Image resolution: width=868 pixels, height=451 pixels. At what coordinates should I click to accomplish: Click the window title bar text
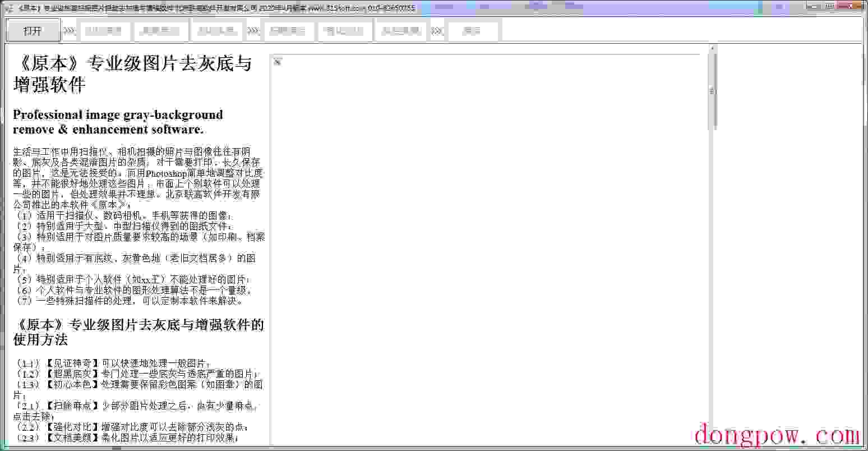coord(216,8)
